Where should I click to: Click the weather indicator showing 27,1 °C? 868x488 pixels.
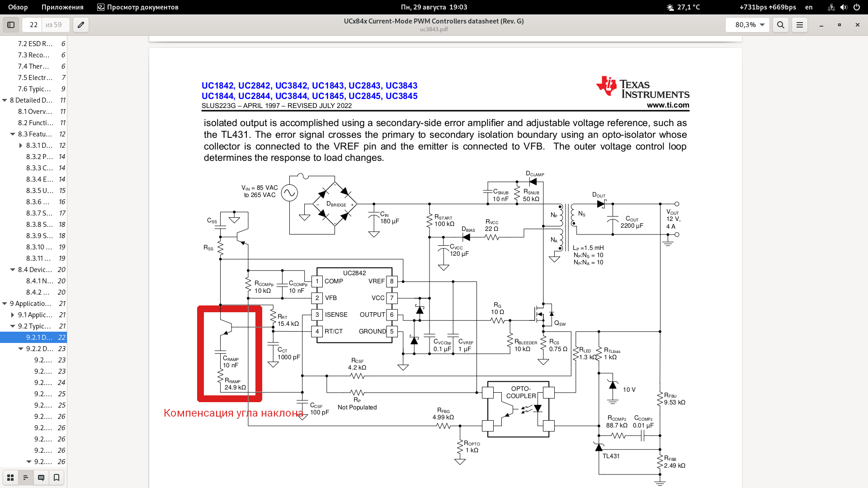coord(683,7)
